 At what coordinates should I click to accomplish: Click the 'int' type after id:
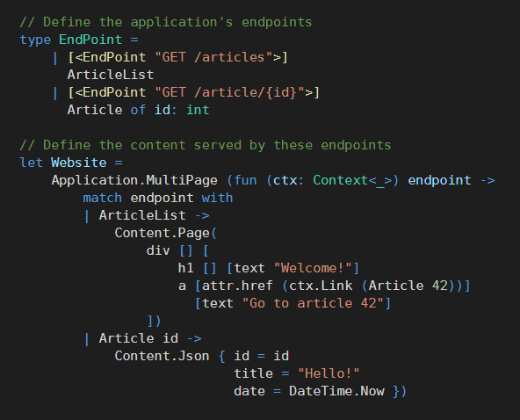click(x=198, y=110)
